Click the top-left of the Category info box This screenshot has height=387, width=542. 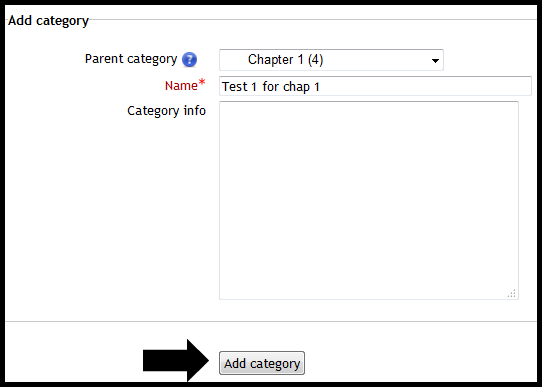[227, 108]
